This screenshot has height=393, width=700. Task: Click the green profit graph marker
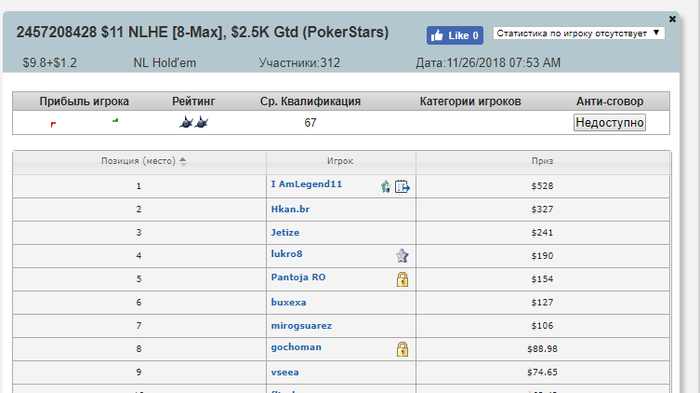tap(115, 120)
